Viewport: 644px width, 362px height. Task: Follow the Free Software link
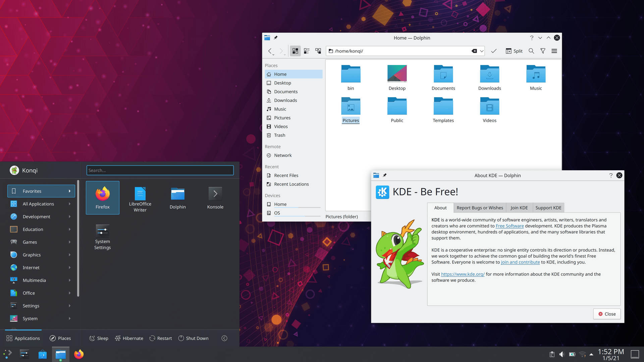click(x=509, y=226)
